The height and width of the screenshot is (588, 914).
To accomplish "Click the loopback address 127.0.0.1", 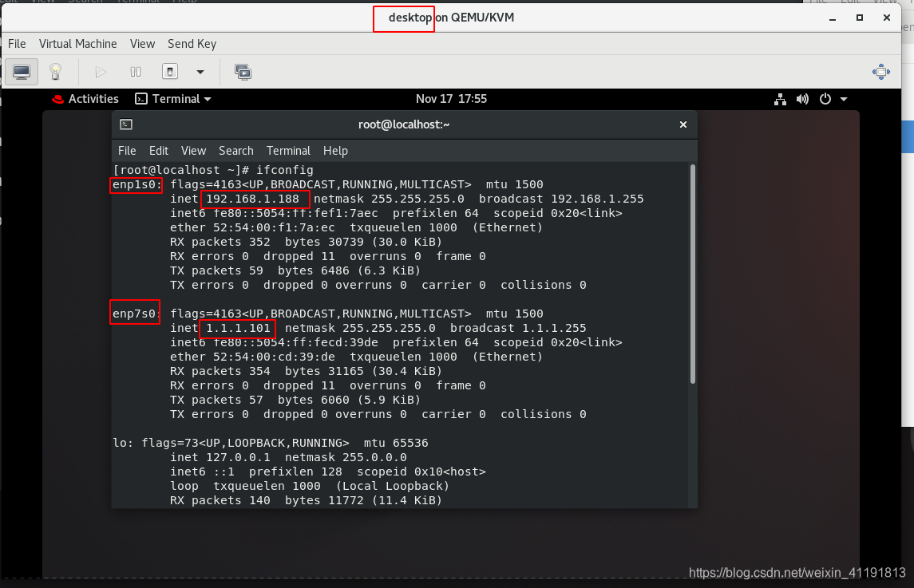I will tap(239, 457).
